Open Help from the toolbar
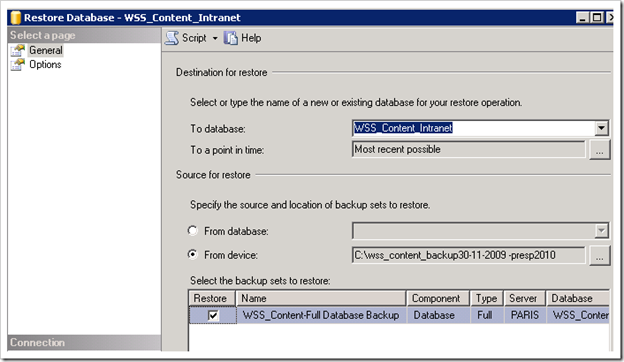Screen dimensions: 624x362 pos(243,38)
